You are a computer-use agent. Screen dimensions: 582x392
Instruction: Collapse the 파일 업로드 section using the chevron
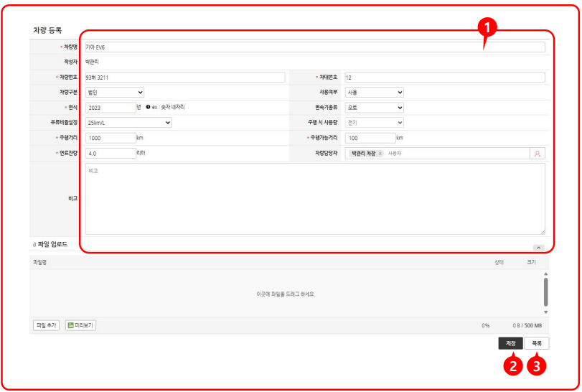[538, 248]
